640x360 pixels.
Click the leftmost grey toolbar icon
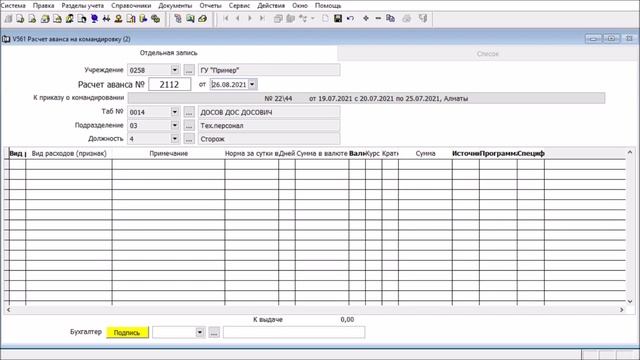click(8, 19)
